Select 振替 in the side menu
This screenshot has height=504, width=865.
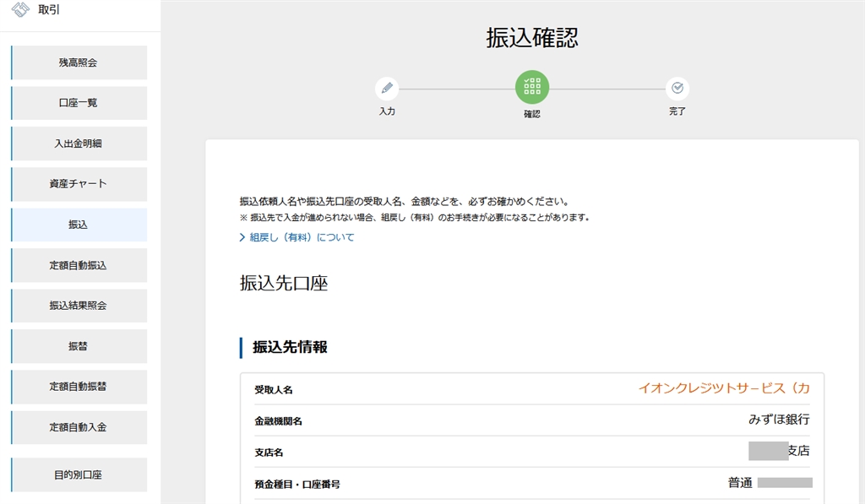point(79,346)
